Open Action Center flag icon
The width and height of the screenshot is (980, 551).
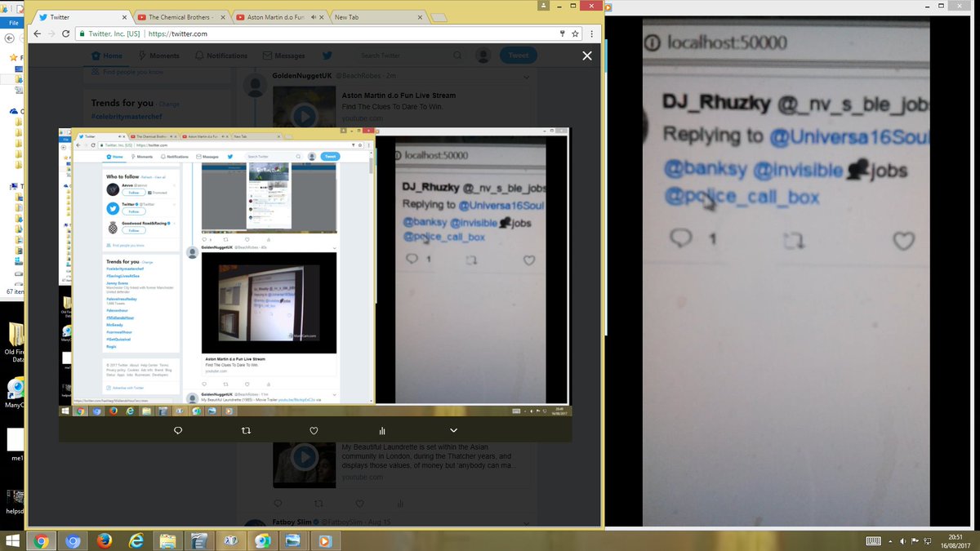point(915,540)
